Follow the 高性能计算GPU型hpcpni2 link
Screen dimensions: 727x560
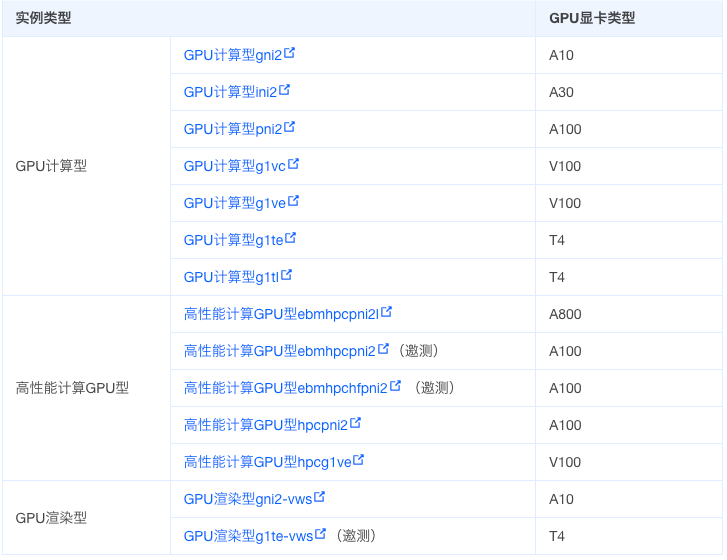[x=265, y=425]
